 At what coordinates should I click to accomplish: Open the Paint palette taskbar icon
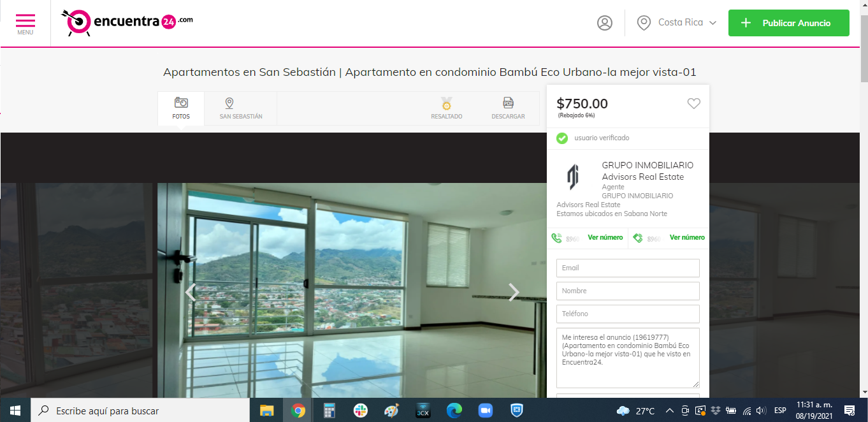(391, 411)
